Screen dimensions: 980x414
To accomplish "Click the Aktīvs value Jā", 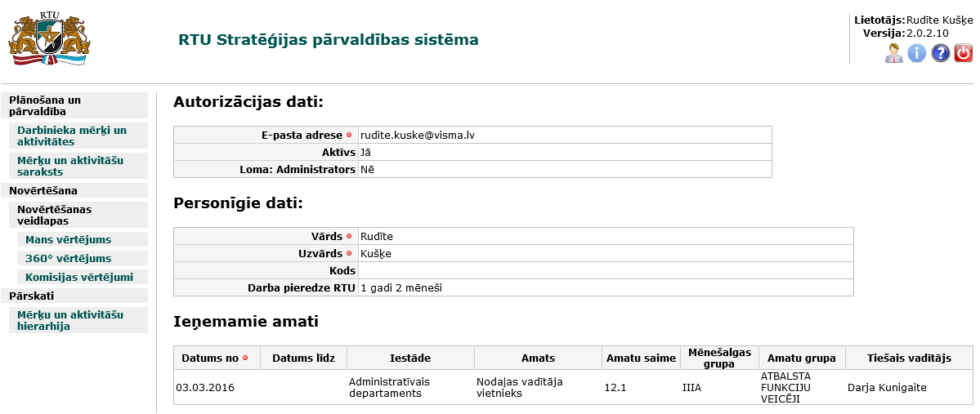I will [365, 152].
